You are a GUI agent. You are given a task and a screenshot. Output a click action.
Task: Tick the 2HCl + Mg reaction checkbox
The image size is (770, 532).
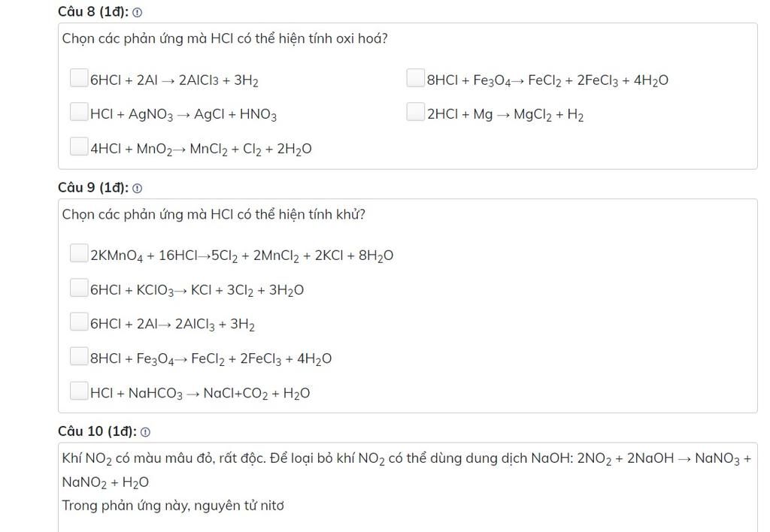(x=415, y=112)
